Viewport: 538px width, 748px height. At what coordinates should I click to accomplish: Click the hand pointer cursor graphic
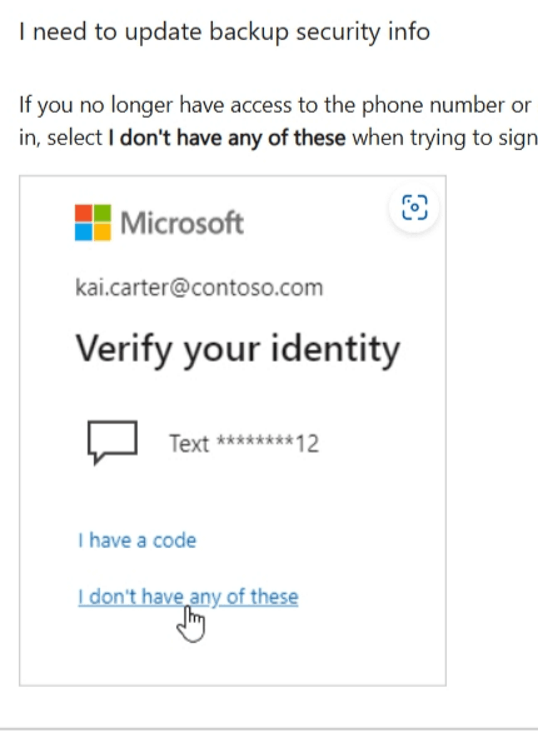pos(191,624)
